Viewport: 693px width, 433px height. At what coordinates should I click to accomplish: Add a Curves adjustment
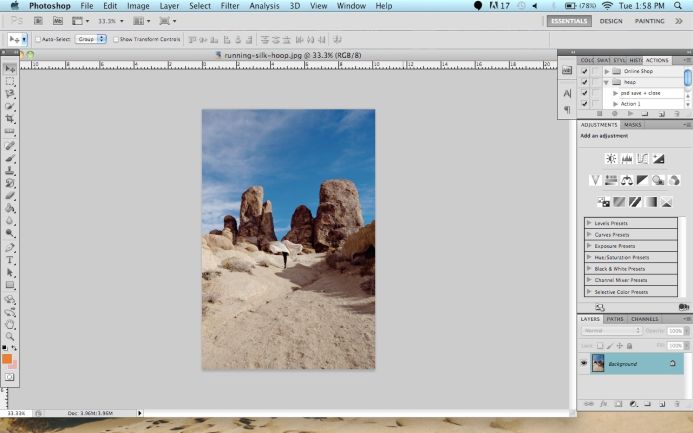point(643,158)
